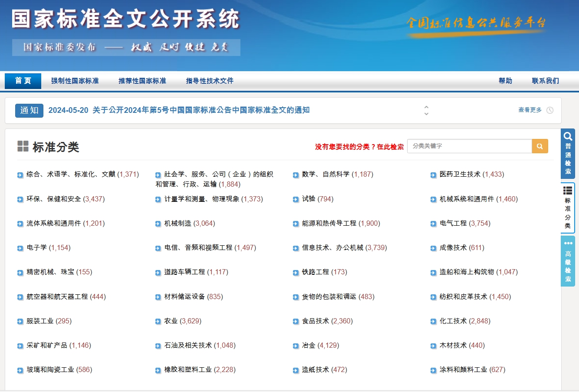Click the 通知 label badge

[29, 110]
